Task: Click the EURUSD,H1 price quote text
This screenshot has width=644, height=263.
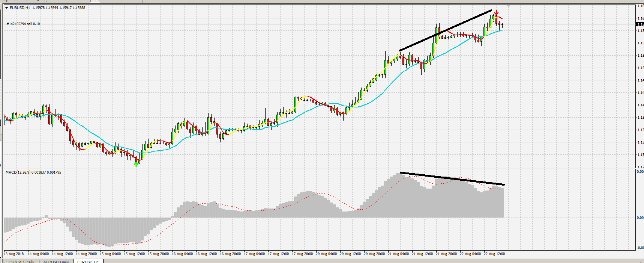Action: (x=47, y=8)
